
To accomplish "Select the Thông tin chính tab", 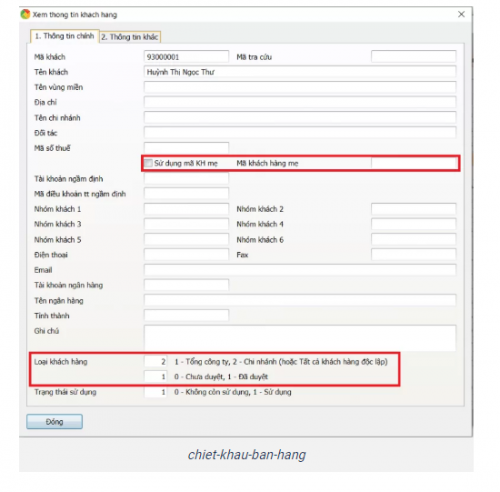I will tap(65, 36).
